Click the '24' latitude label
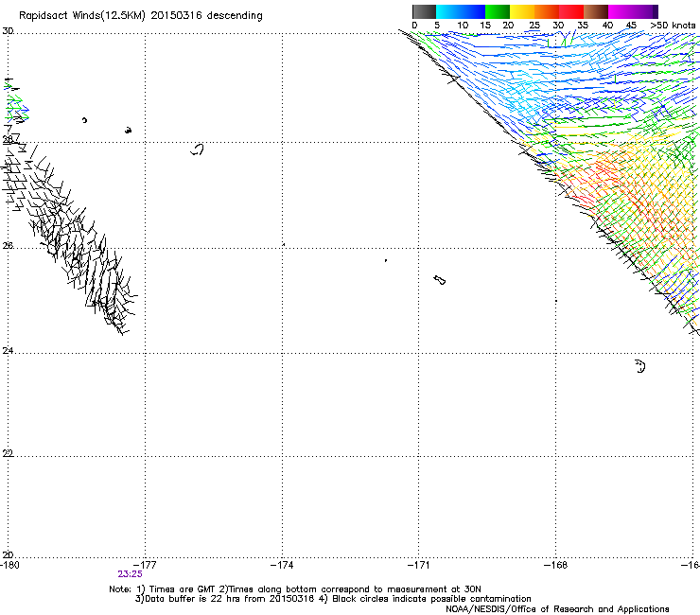The height and width of the screenshot is (615, 700). [8, 351]
